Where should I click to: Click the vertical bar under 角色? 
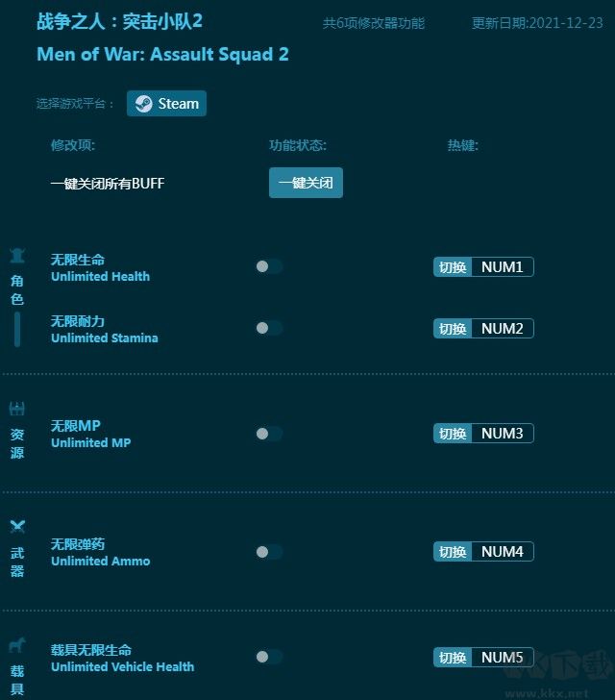[x=17, y=329]
